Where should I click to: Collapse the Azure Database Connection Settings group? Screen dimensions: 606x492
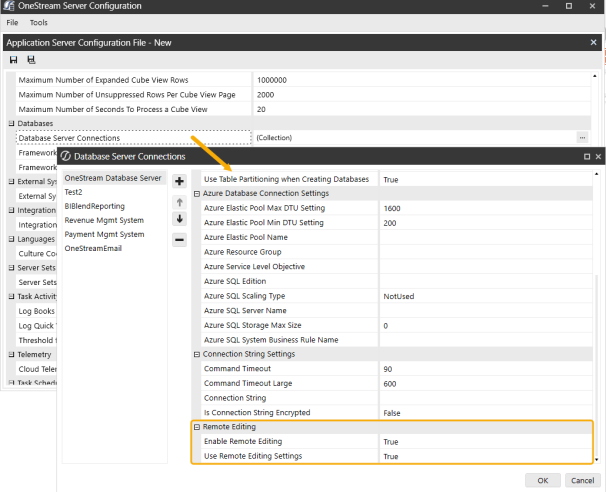(x=197, y=194)
